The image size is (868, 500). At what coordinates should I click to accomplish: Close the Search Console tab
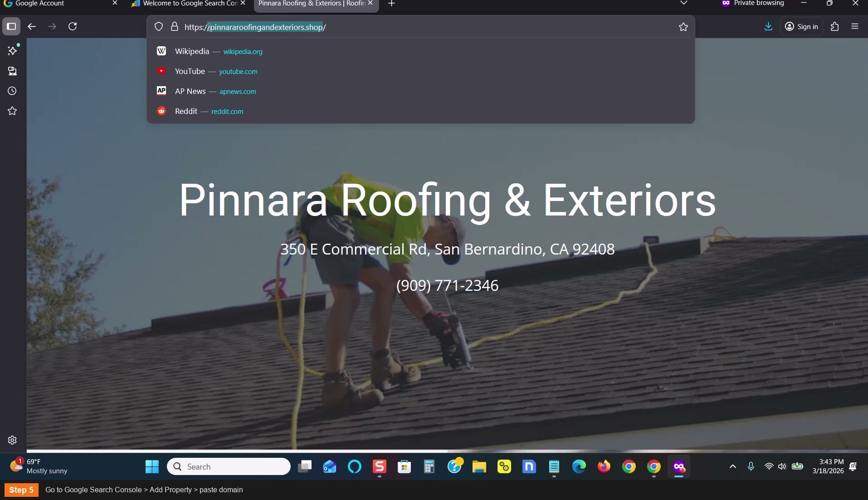point(243,3)
